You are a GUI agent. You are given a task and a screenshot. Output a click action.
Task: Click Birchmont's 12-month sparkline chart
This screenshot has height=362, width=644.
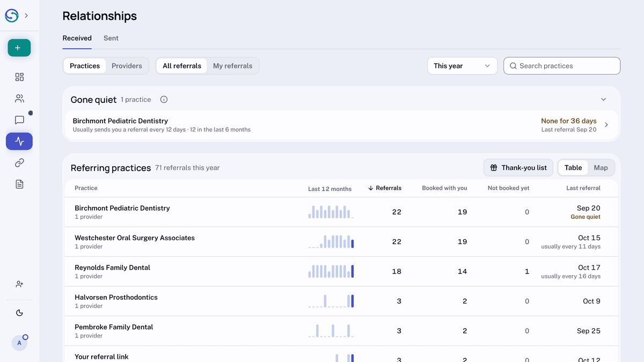[331, 212]
